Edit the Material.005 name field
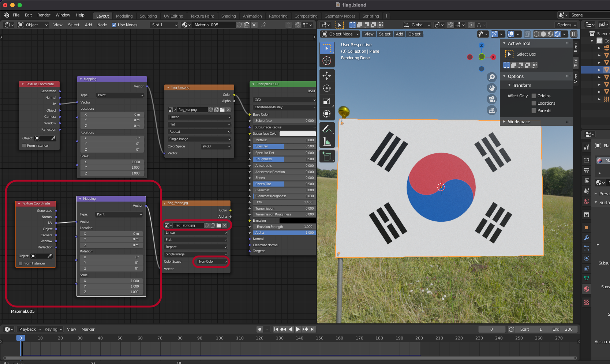The image size is (610, 364). (x=214, y=25)
